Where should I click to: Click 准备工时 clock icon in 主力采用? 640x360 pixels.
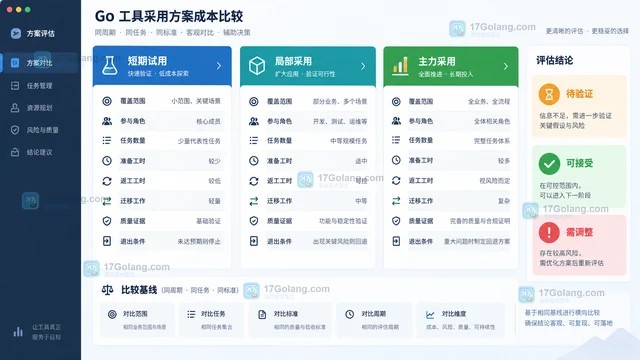[396, 160]
